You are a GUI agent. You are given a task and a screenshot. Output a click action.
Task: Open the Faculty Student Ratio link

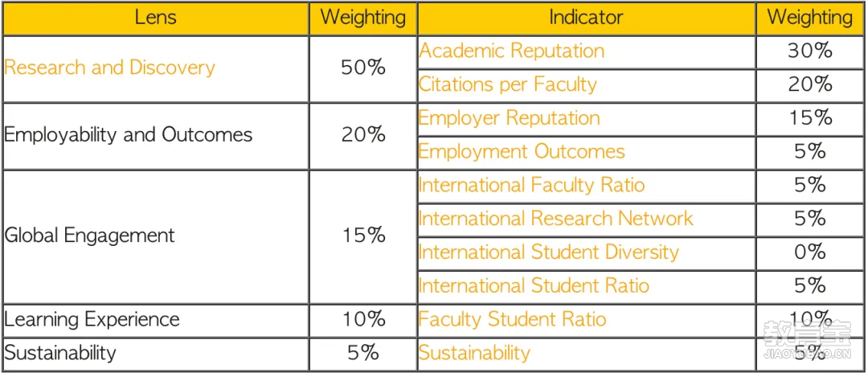tap(512, 319)
